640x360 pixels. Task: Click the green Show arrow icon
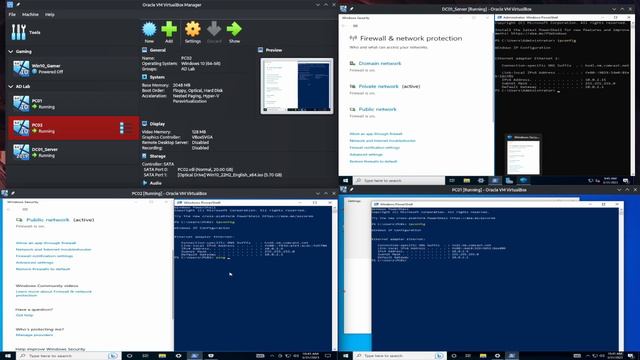[234, 29]
